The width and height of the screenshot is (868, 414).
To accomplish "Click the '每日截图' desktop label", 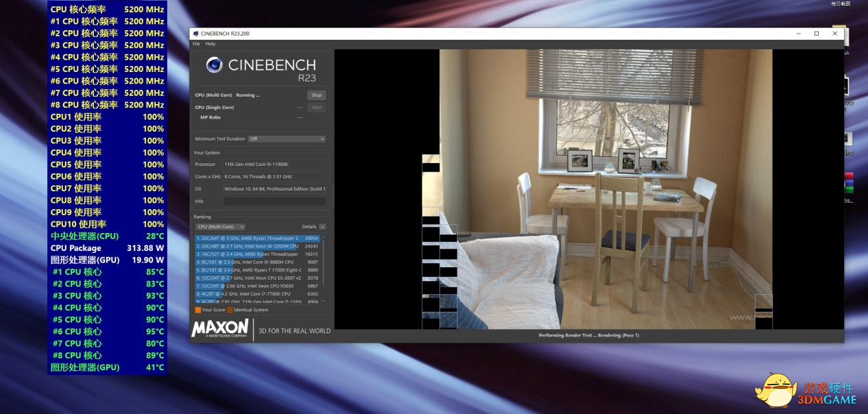I will pyautogui.click(x=841, y=4).
